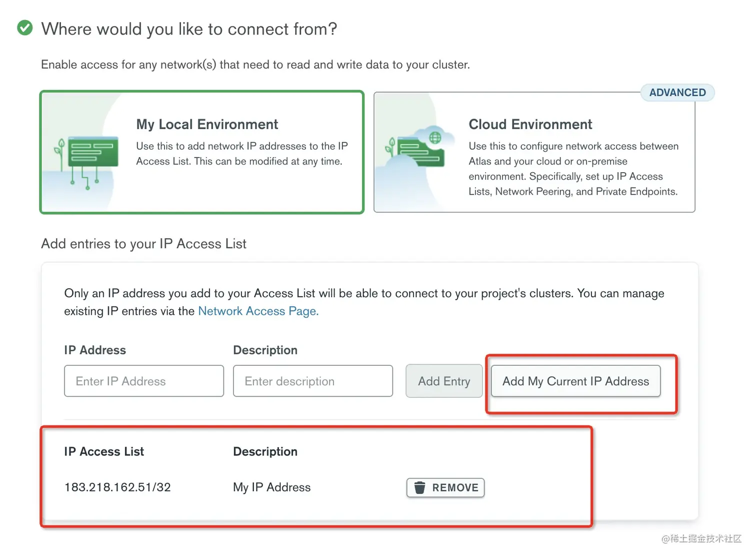Choose the Cloud Environment card title

[x=530, y=124]
